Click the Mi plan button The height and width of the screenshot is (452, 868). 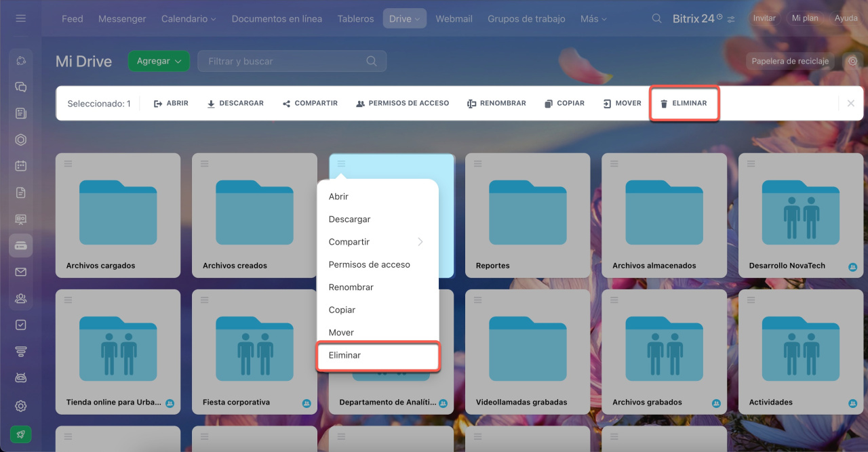pyautogui.click(x=805, y=18)
